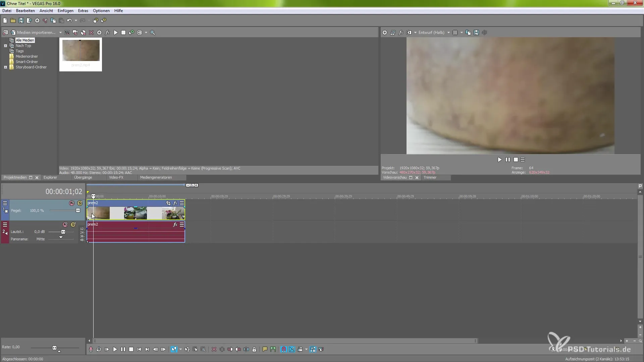This screenshot has height=362, width=644.
Task: Open Event Pan/Crop on prem2 video clip
Action: point(168,203)
